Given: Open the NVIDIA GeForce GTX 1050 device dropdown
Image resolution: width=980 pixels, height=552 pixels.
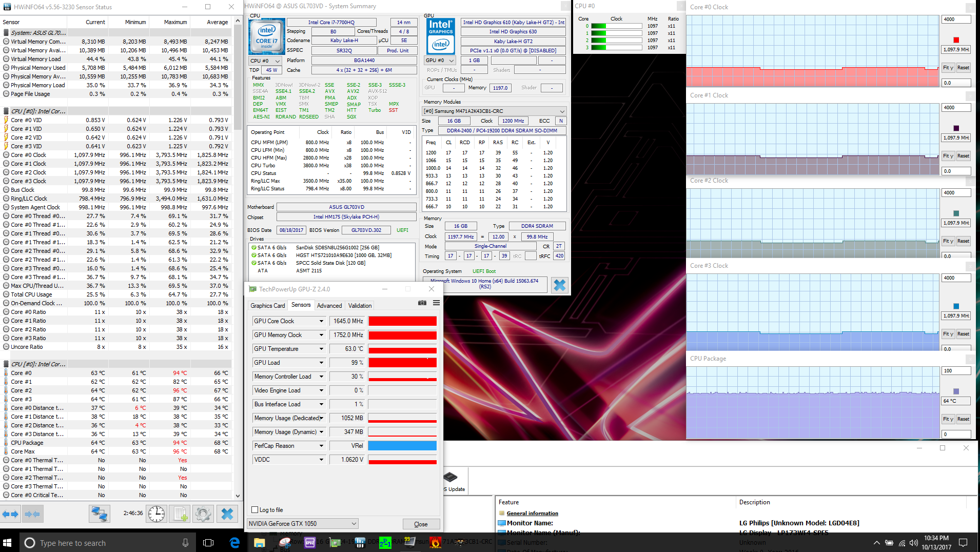Looking at the screenshot, I should [x=303, y=524].
